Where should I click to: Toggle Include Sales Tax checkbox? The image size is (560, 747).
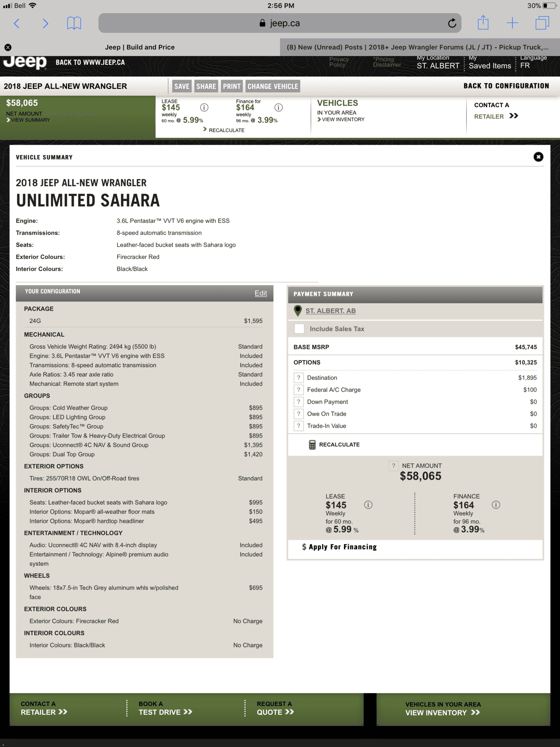[x=299, y=329]
